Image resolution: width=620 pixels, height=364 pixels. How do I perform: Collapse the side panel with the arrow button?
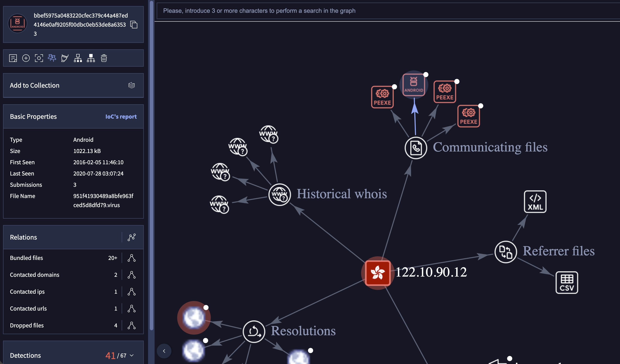point(164,351)
